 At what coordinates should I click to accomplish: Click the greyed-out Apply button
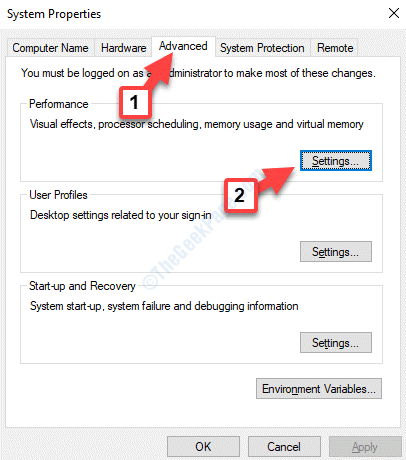365,447
